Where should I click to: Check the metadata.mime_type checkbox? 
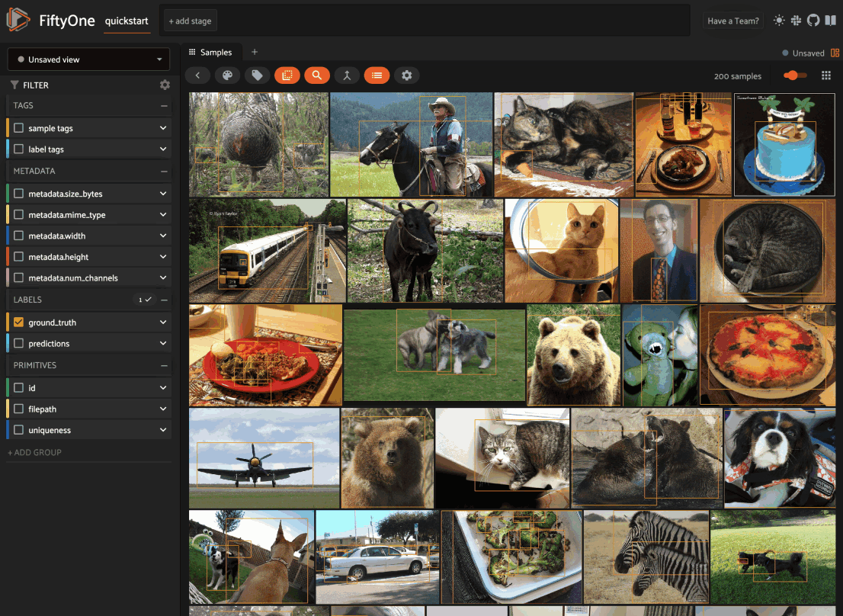click(19, 214)
